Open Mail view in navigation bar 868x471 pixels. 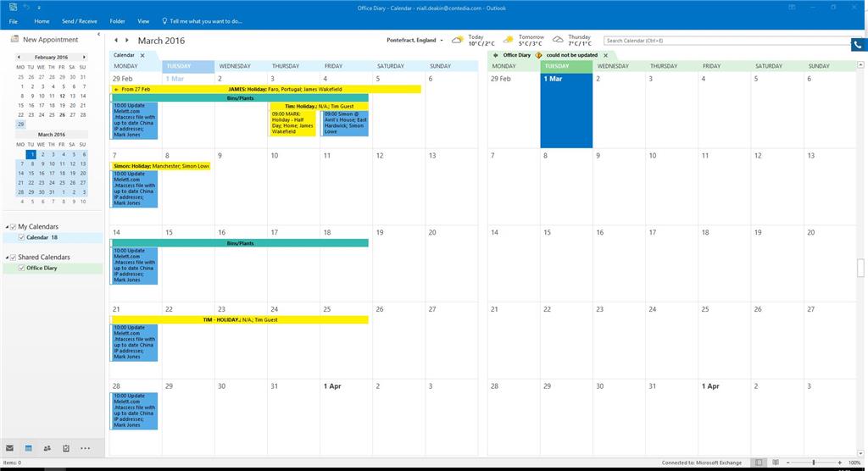tap(9, 448)
